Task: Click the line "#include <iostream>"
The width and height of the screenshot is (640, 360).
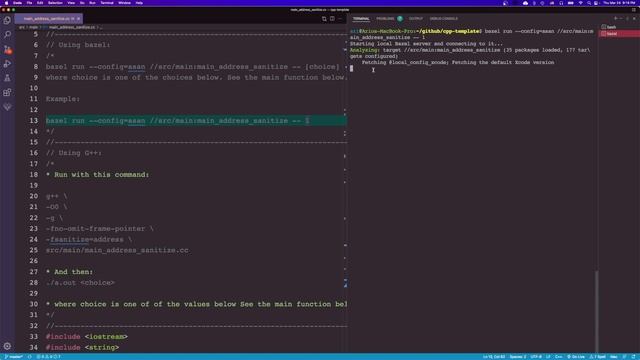Action: click(x=87, y=336)
